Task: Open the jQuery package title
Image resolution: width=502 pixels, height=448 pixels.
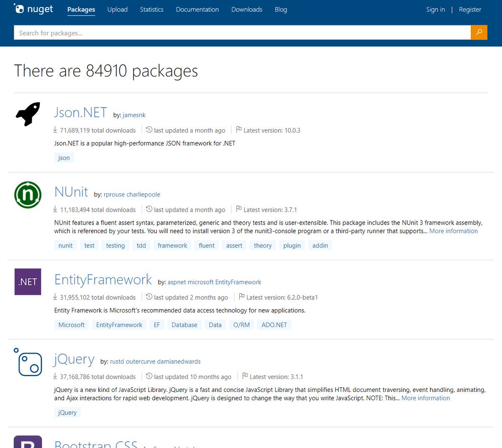Action: pyautogui.click(x=74, y=359)
